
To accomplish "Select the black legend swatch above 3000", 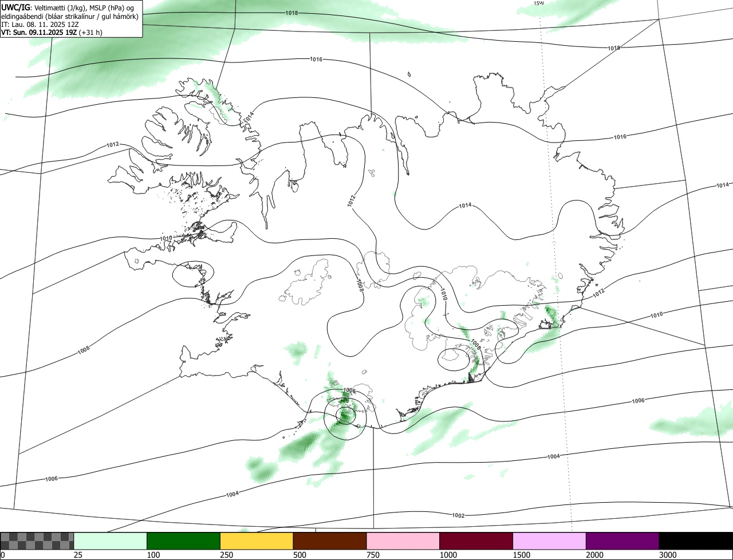I will 696,541.
